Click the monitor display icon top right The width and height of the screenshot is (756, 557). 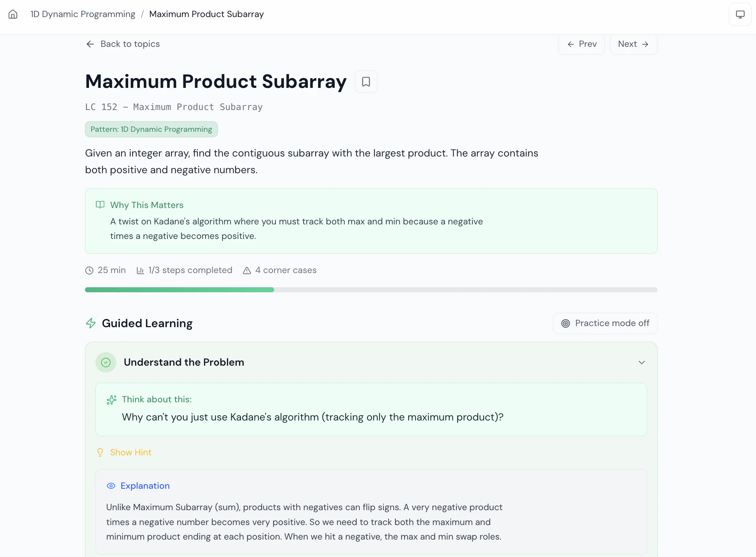740,14
